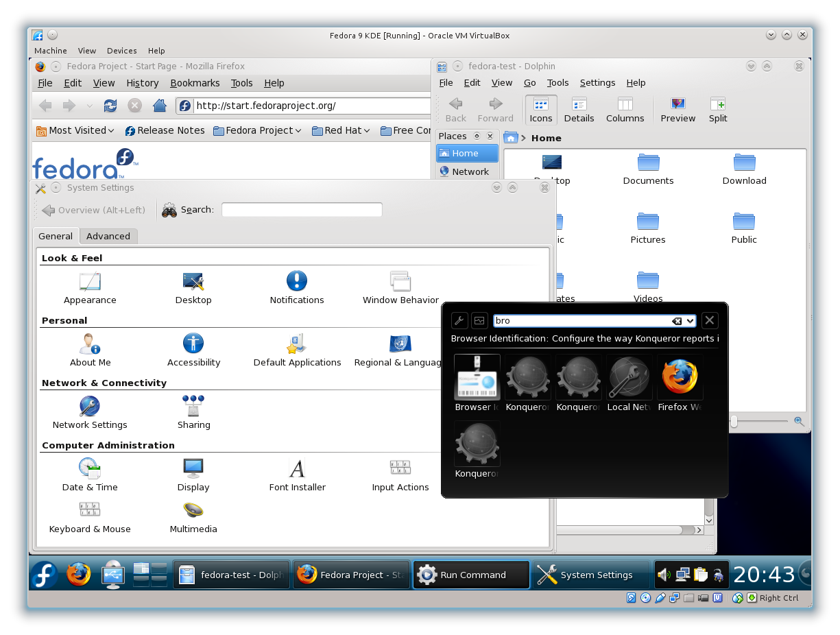840x635 pixels.
Task: Open the Appearance settings icon
Action: click(90, 283)
